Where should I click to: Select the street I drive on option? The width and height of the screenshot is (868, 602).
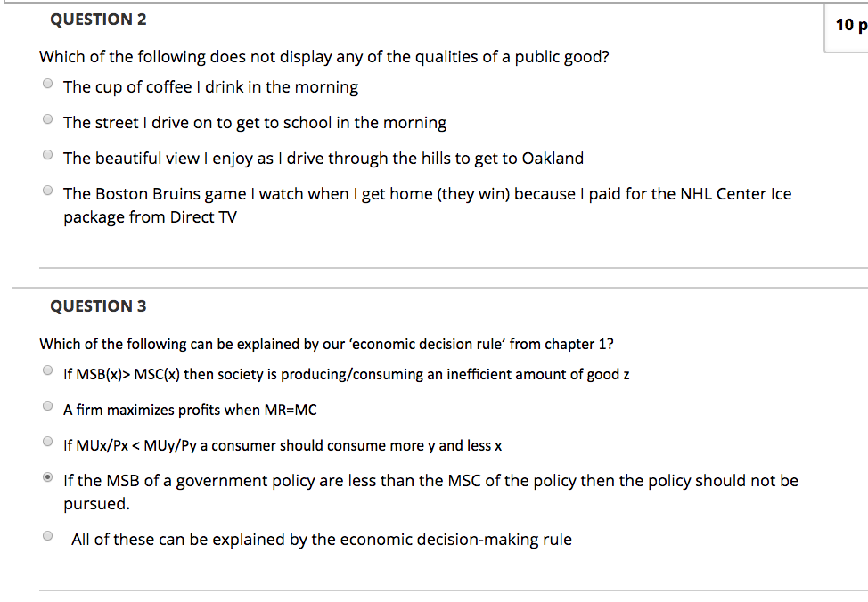(x=47, y=118)
